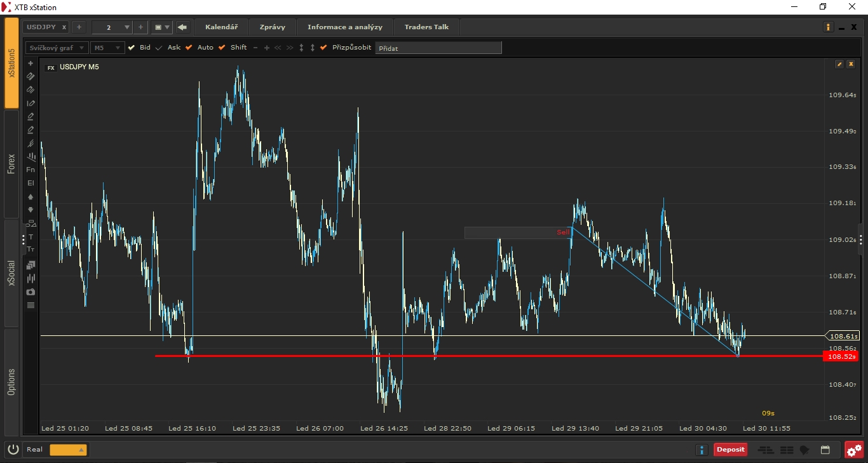Toggle the Auto checkbox
Viewport: 868px width, 463px height.
point(189,48)
